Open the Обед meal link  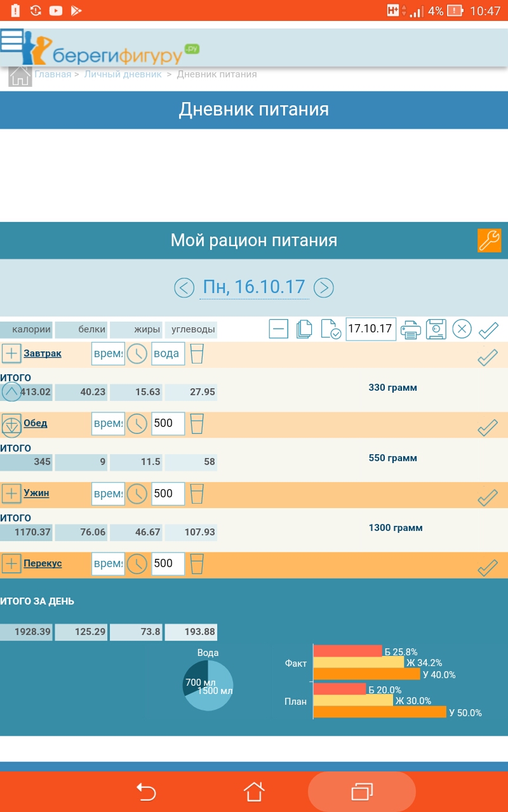pos(36,423)
